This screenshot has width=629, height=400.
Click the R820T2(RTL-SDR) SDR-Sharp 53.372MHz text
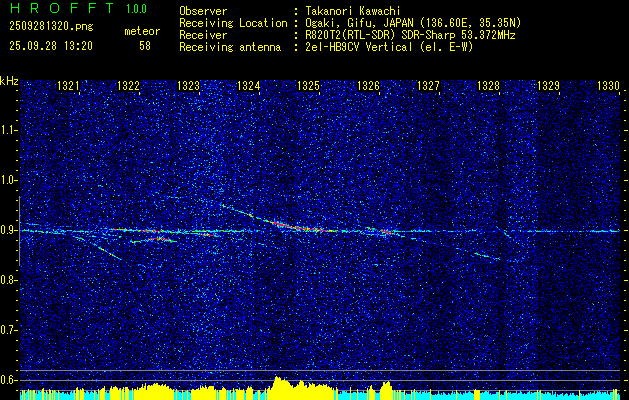pos(410,35)
